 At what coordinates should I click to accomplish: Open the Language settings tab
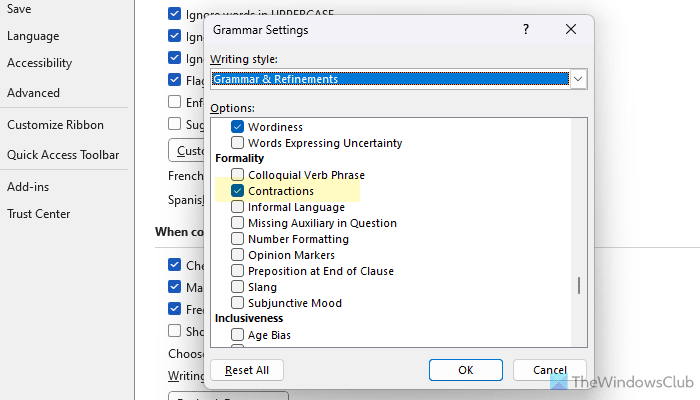click(x=33, y=36)
